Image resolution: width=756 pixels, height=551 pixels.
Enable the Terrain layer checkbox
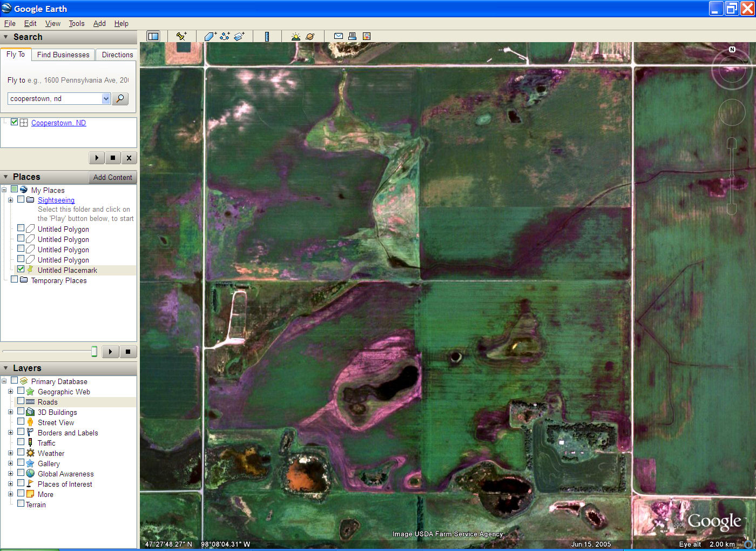tap(21, 503)
